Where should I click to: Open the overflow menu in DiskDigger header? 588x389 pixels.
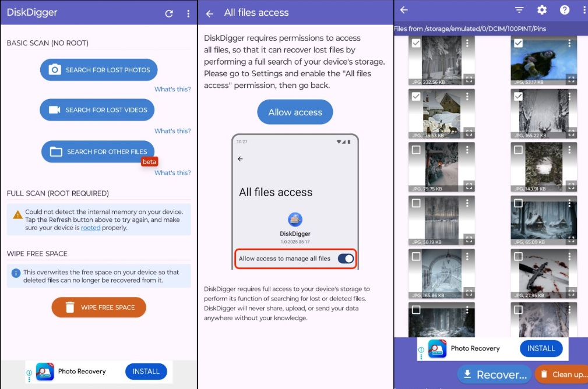188,13
